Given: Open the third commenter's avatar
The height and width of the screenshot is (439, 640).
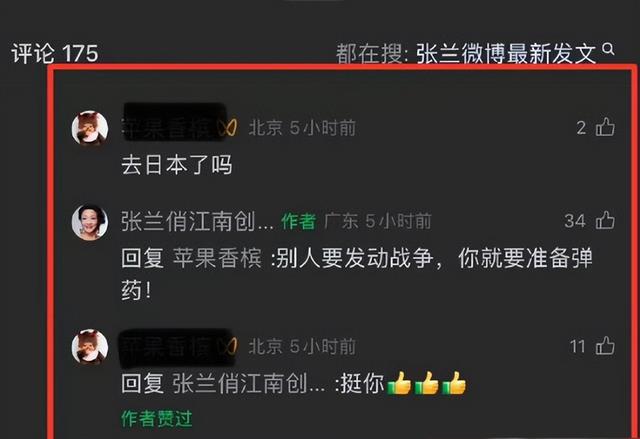Looking at the screenshot, I should tap(90, 347).
